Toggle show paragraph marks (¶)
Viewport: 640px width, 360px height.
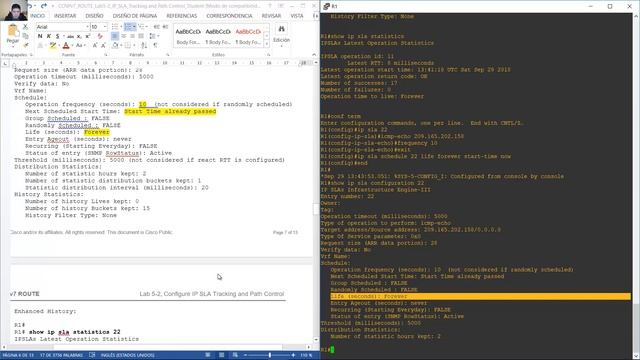click(155, 45)
